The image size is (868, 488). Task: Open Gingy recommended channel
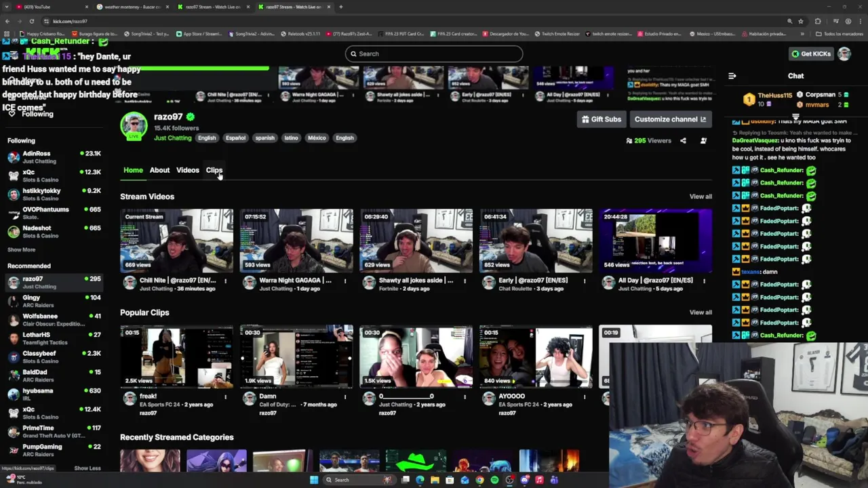(54, 301)
